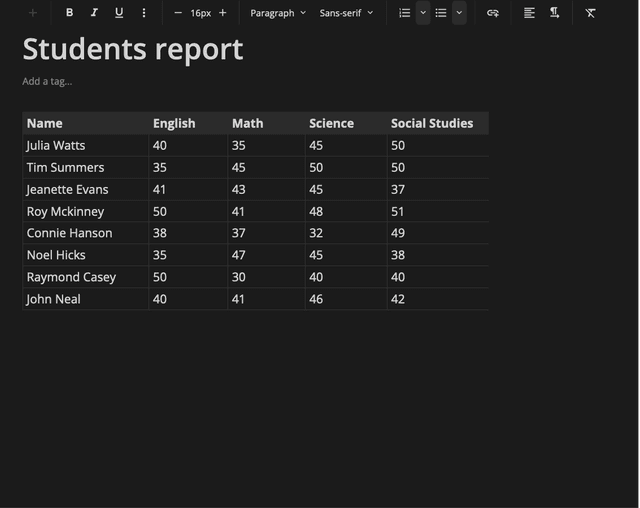Open the Sans-serif font dropdown
640x508 pixels.
tap(346, 13)
